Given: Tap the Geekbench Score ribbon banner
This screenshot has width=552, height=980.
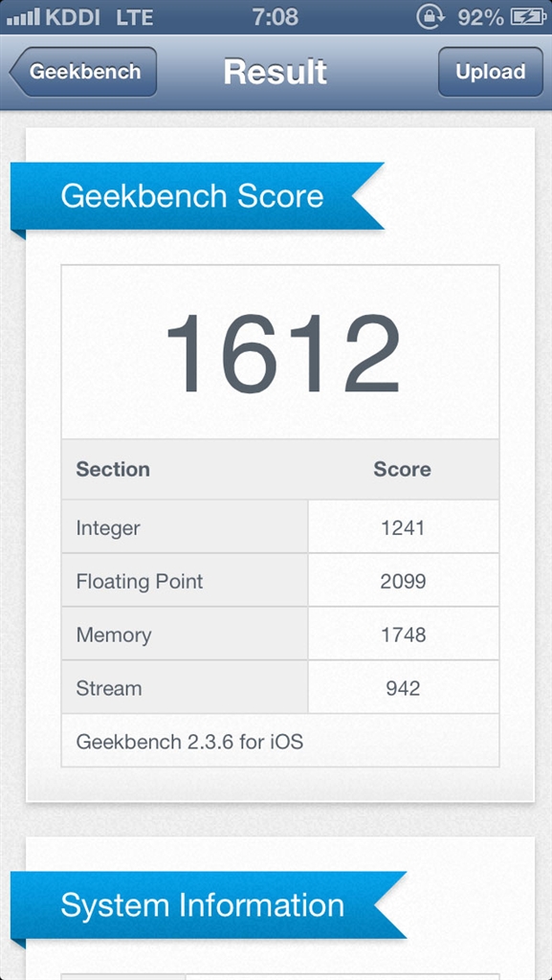Looking at the screenshot, I should pyautogui.click(x=197, y=196).
